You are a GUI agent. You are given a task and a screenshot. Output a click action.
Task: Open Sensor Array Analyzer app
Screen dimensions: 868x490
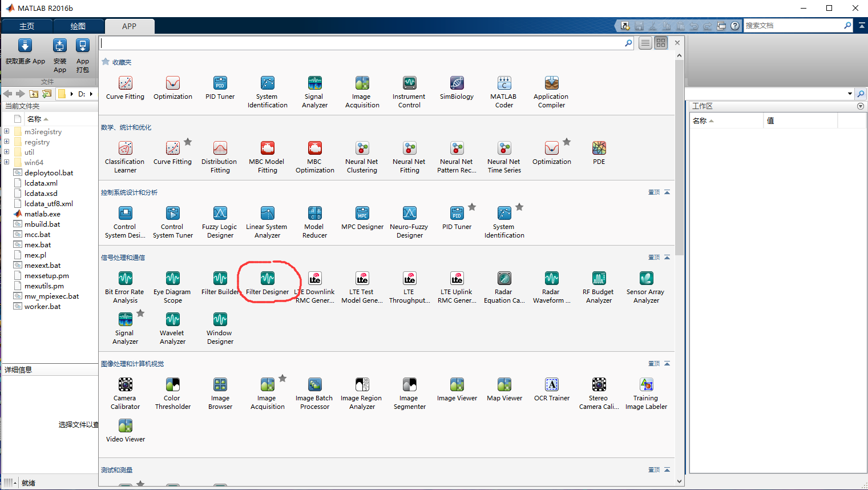[646, 287]
